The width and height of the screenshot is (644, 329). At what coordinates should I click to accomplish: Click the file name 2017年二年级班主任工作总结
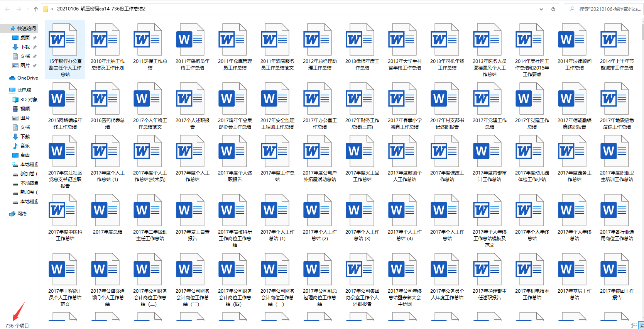coord(150,235)
